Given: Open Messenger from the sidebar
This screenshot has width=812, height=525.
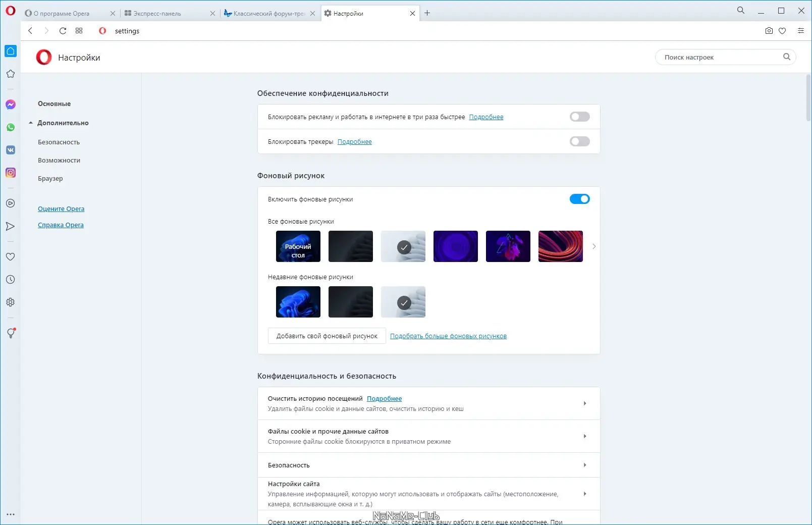Looking at the screenshot, I should click(x=11, y=104).
